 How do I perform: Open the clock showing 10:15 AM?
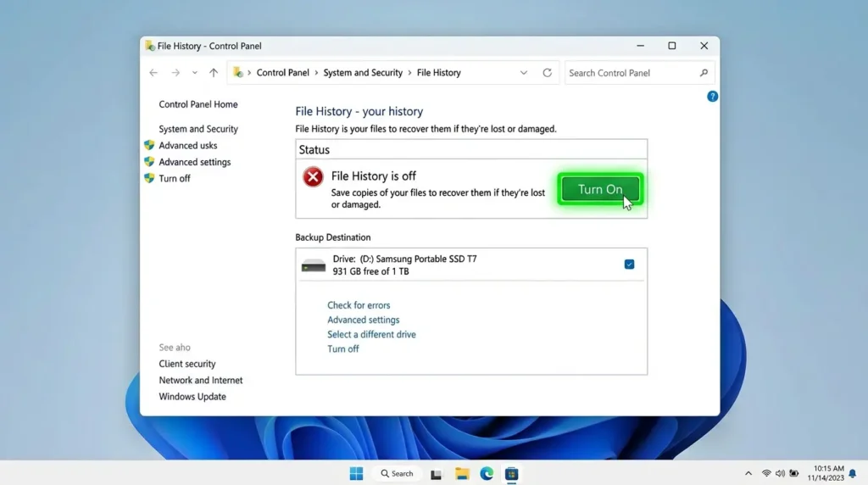click(826, 473)
